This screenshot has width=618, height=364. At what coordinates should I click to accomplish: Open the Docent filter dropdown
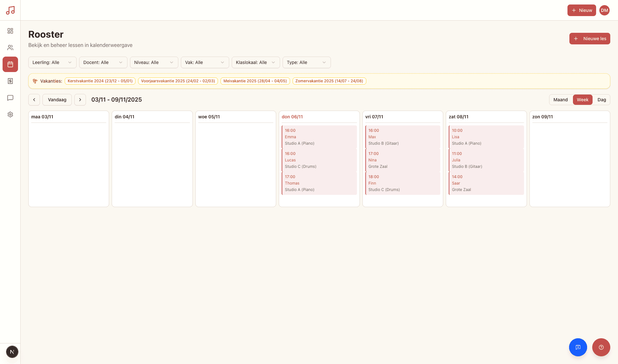point(103,62)
